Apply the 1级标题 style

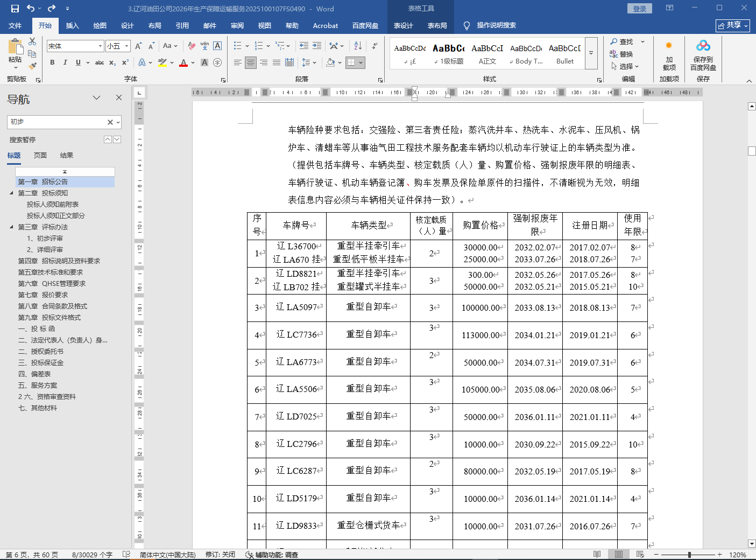click(449, 53)
